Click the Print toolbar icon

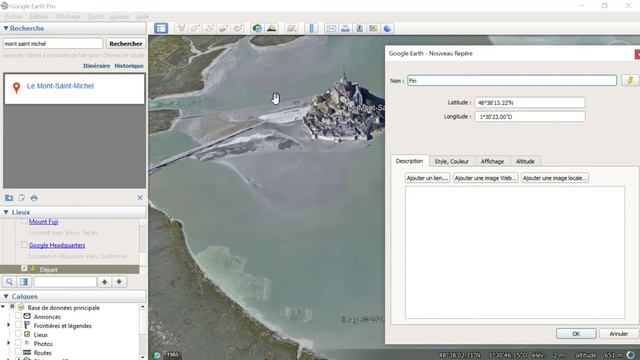tap(345, 28)
